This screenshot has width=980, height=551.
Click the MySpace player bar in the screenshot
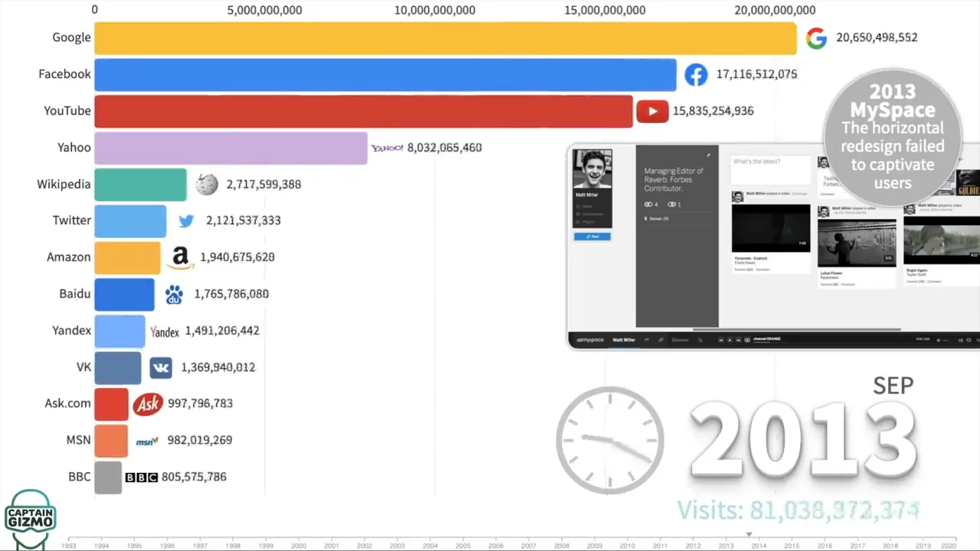click(x=774, y=340)
